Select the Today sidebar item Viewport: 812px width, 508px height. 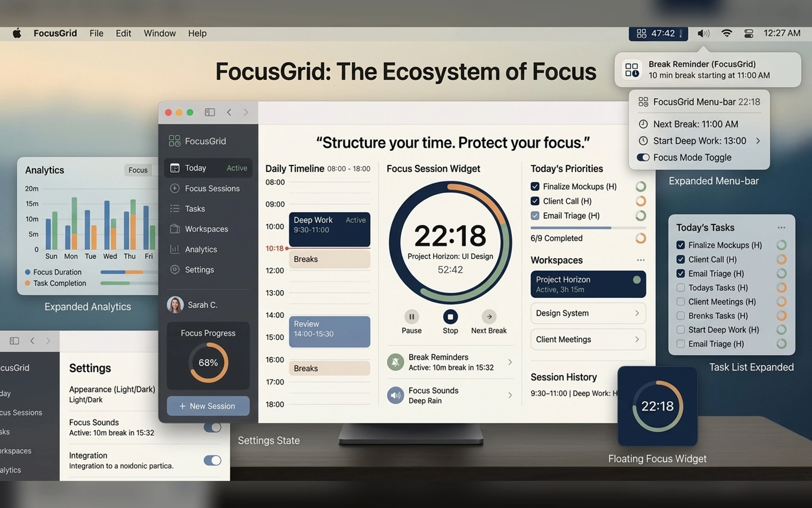click(x=208, y=168)
